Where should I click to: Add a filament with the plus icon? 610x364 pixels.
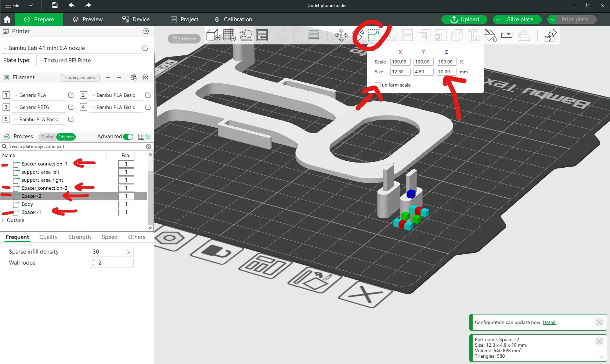108,77
